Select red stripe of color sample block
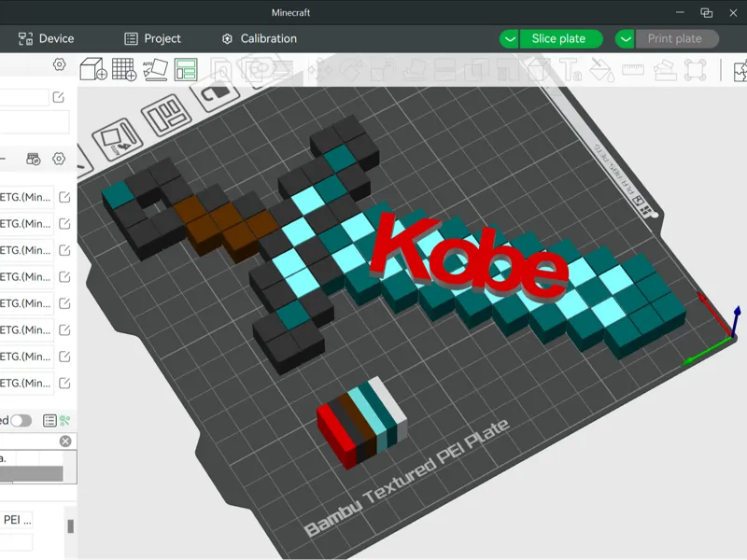 pyautogui.click(x=335, y=437)
